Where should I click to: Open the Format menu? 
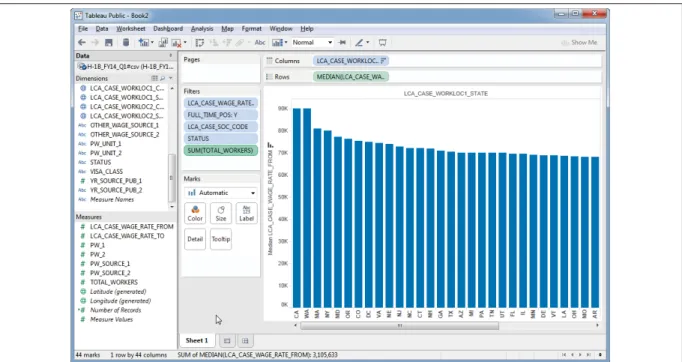point(251,29)
